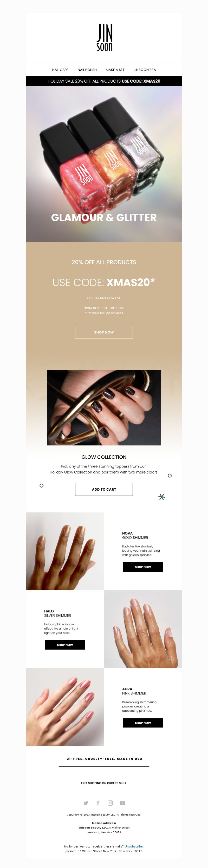Select Make A Set menu item
This screenshot has width=208, height=868.
coord(115,70)
